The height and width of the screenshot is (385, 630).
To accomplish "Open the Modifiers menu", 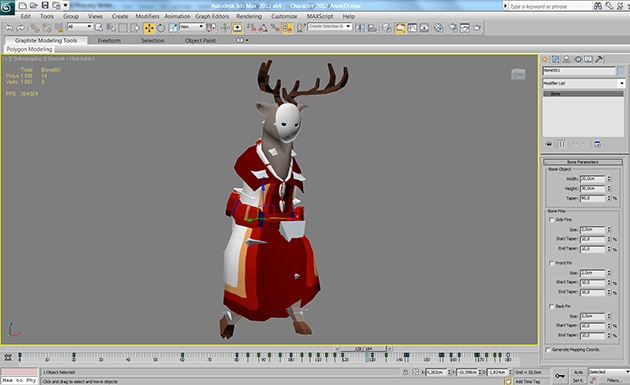I will (x=147, y=16).
